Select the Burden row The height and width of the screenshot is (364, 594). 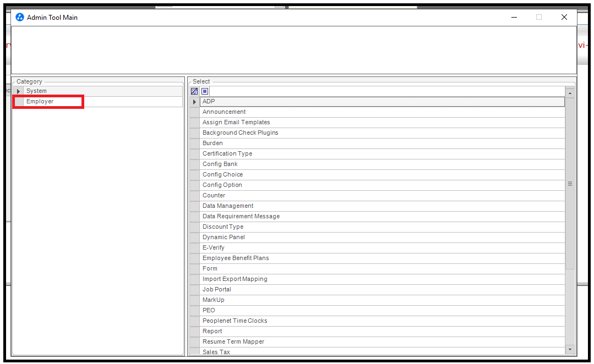click(x=382, y=143)
